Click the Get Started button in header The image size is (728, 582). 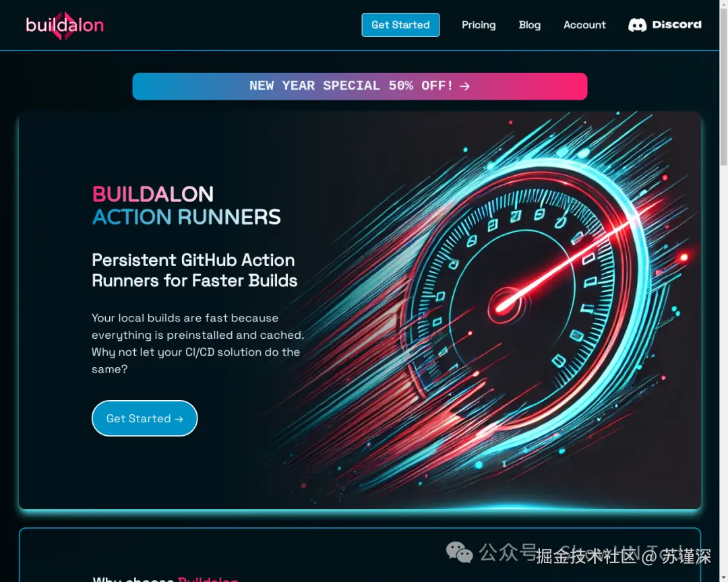pyautogui.click(x=400, y=25)
